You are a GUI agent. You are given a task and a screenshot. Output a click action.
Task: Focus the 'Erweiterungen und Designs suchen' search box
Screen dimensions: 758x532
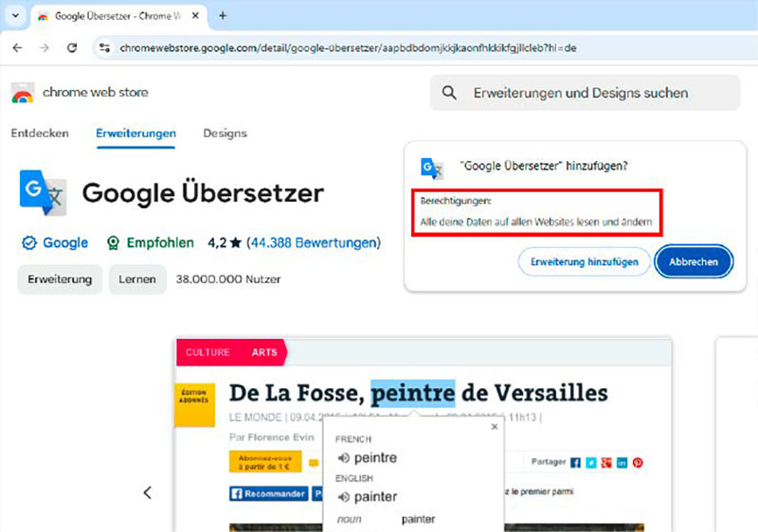[585, 93]
